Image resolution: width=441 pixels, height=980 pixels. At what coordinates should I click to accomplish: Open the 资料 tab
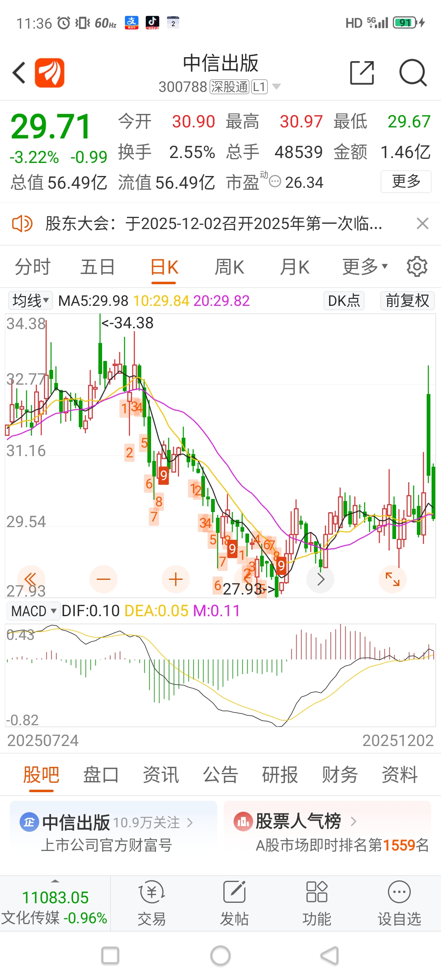coord(400,775)
